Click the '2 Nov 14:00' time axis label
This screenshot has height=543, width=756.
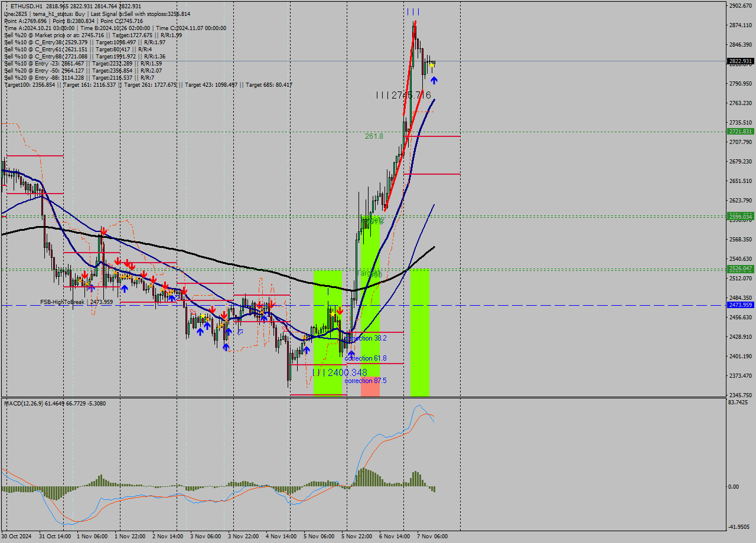(x=167, y=537)
